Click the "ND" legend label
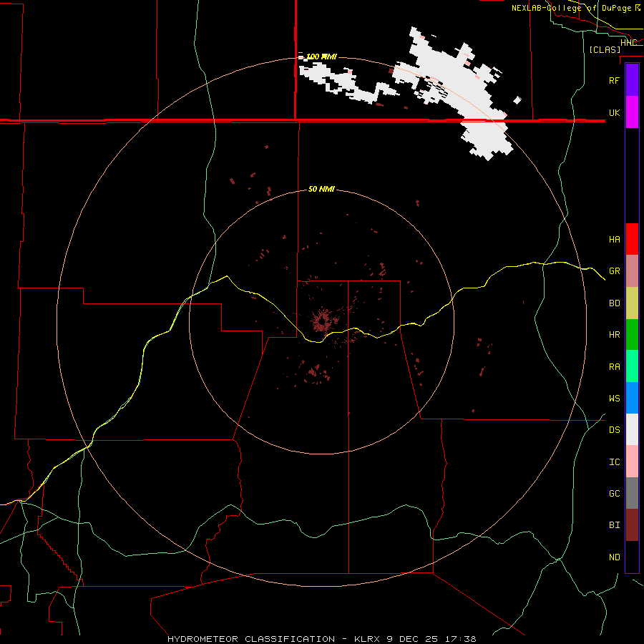 615,557
